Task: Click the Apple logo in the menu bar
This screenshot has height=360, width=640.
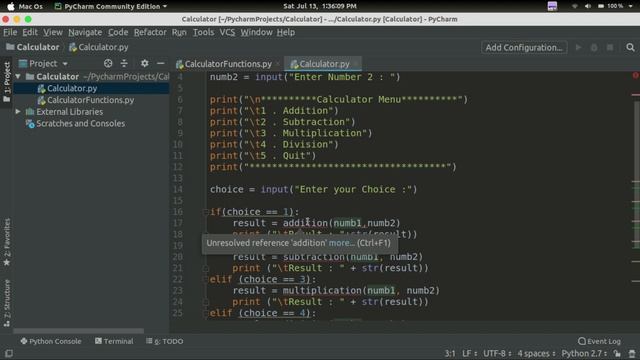Action: coord(11,6)
